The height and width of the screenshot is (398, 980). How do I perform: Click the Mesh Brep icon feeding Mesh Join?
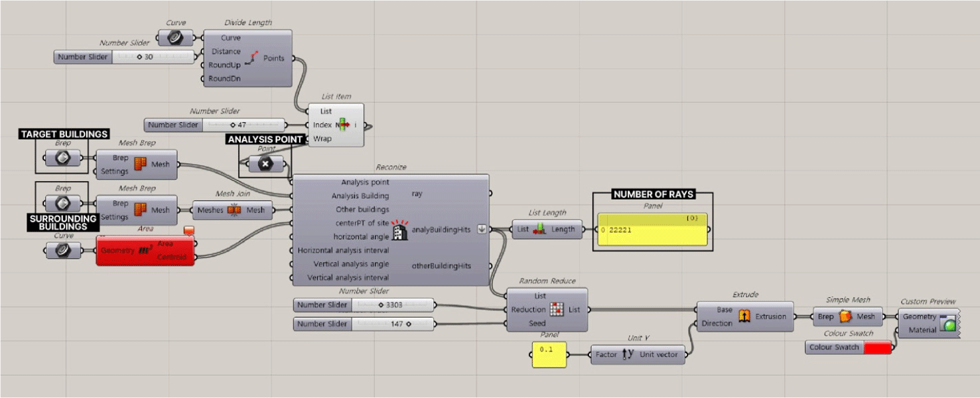click(140, 210)
